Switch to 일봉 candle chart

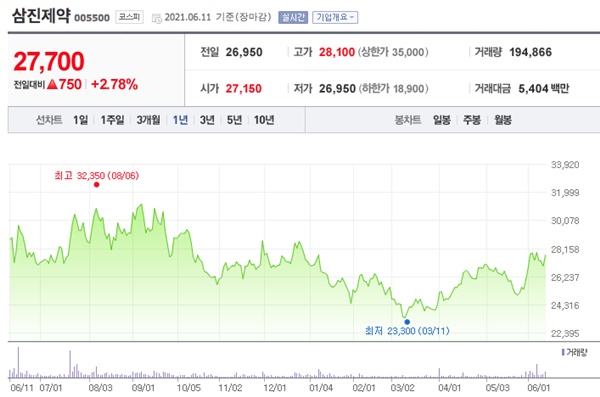point(442,120)
